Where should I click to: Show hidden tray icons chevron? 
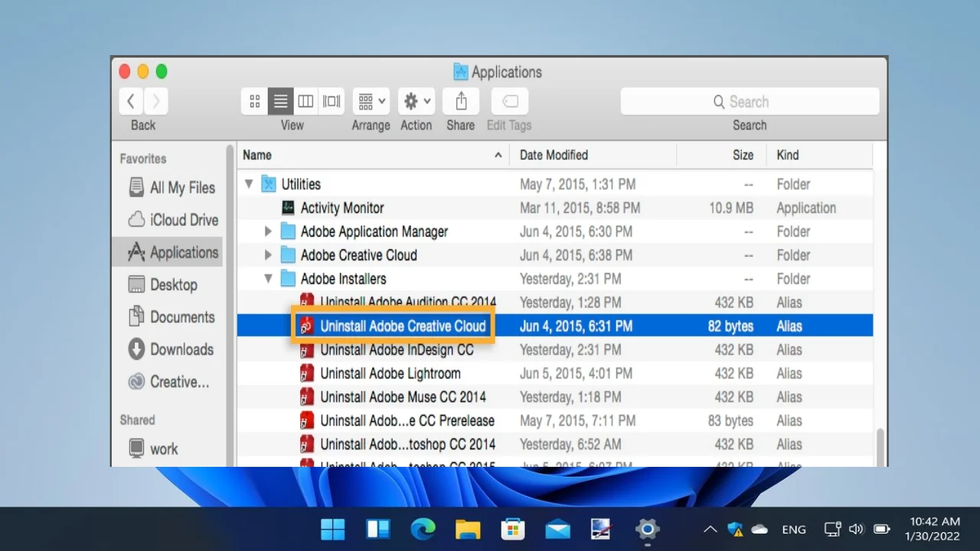(x=710, y=529)
